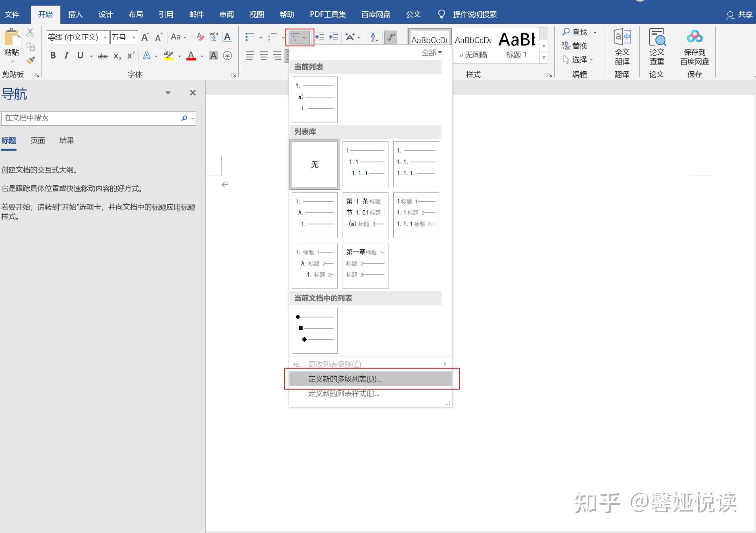The height and width of the screenshot is (533, 756).
Task: Open the 引用 ribbon tab
Action: point(166,15)
